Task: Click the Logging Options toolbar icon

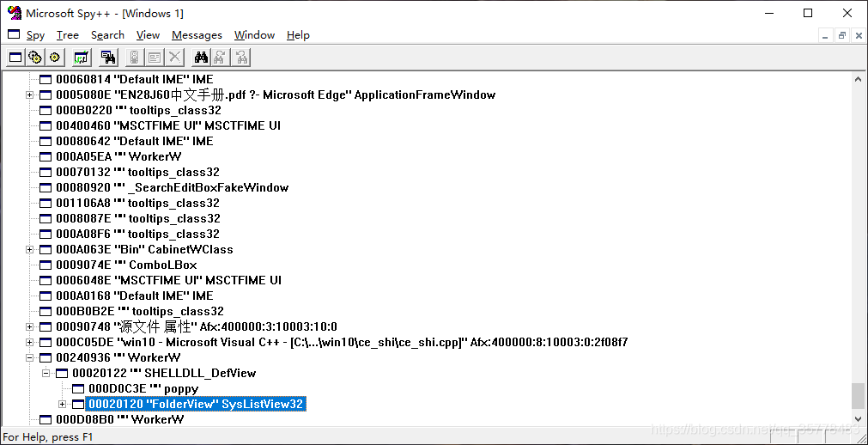Action: [155, 57]
